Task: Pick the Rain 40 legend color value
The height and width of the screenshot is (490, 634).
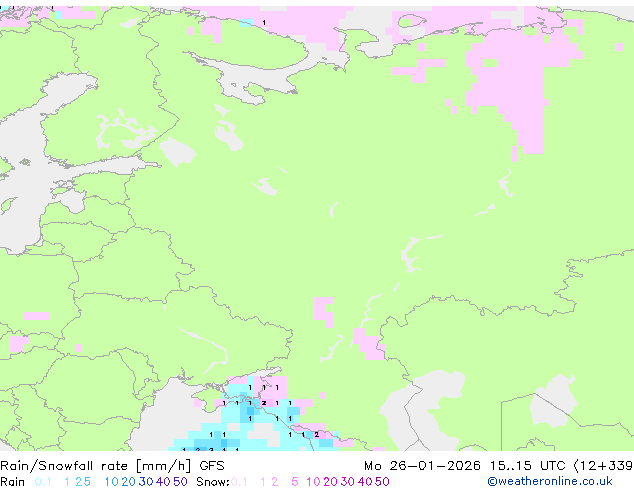Action: pyautogui.click(x=163, y=482)
